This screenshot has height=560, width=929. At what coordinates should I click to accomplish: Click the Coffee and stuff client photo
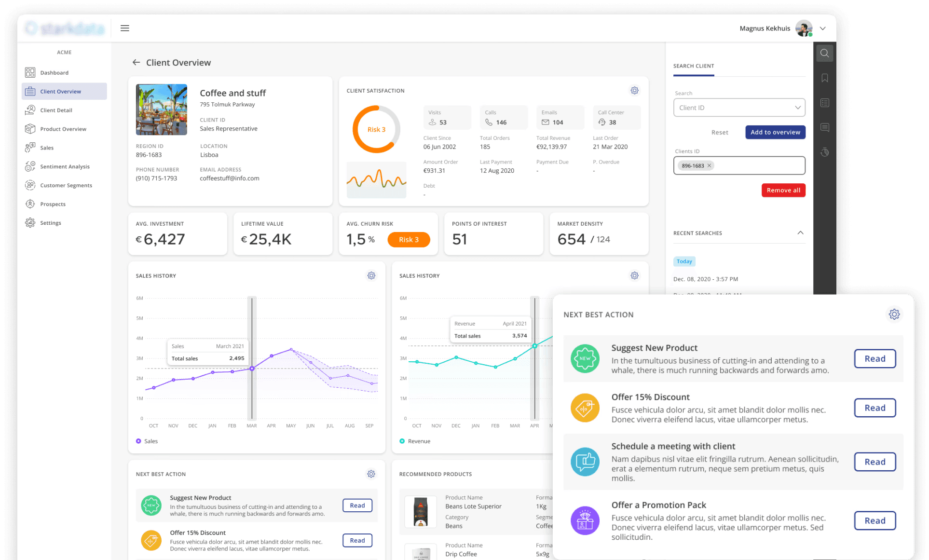(161, 109)
